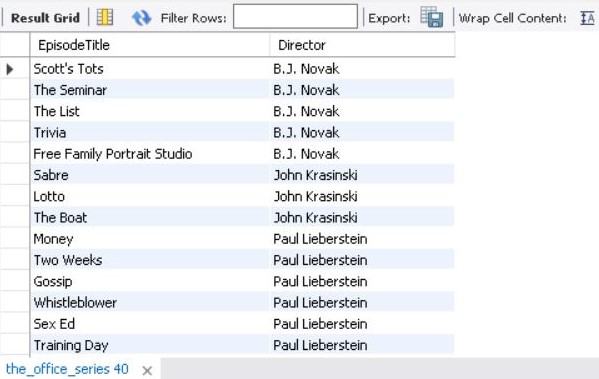The height and width of the screenshot is (379, 599).
Task: Click Paul Lieberstein in Whistleblower row
Action: pyautogui.click(x=362, y=303)
